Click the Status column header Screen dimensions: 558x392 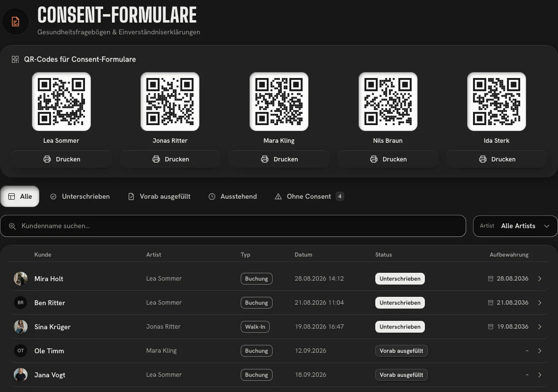[383, 255]
